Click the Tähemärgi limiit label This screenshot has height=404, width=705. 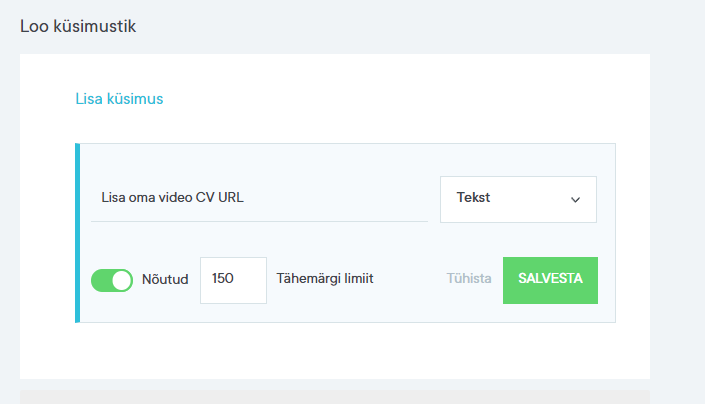point(325,279)
